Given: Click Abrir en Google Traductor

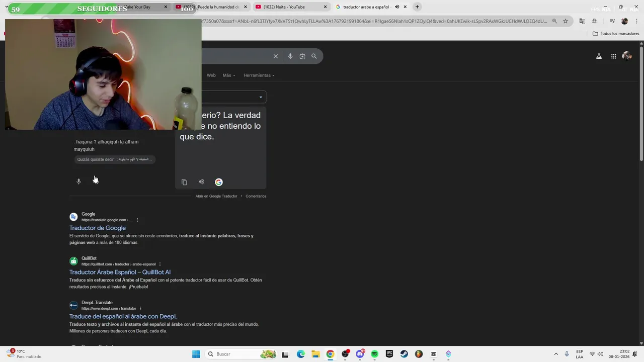Looking at the screenshot, I should tap(216, 196).
